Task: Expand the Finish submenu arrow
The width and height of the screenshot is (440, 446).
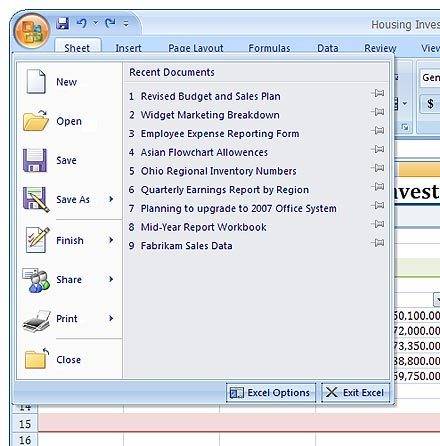Action: (x=111, y=240)
